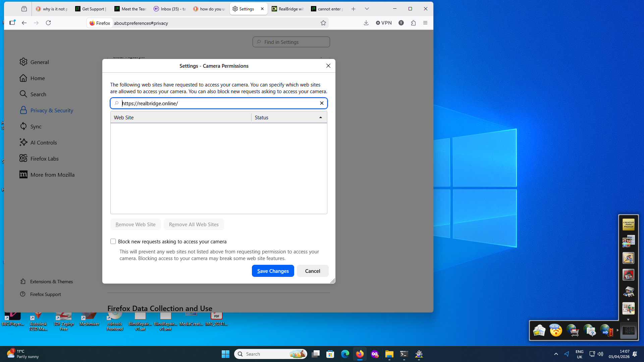Click the Find in Settings search box

pos(291,42)
